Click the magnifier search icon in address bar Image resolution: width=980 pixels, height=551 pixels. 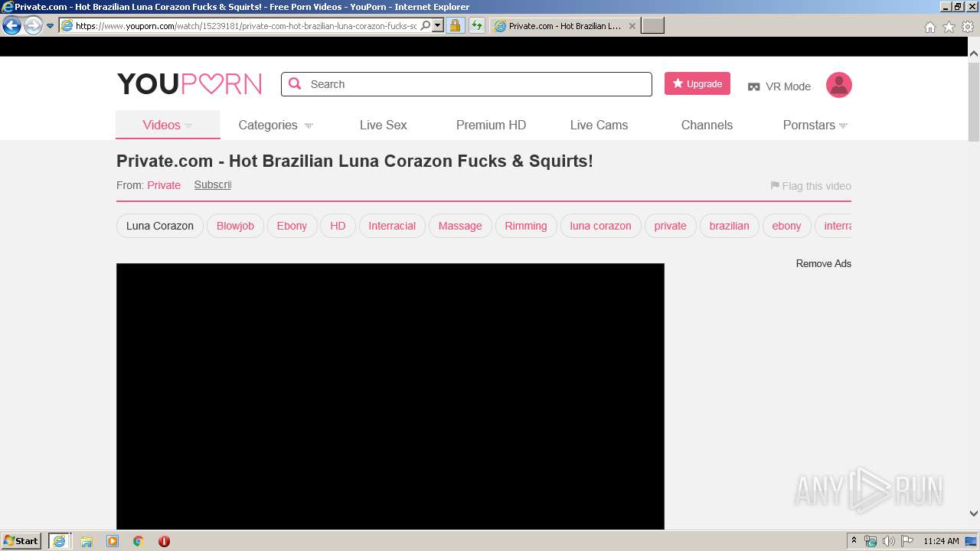point(426,26)
